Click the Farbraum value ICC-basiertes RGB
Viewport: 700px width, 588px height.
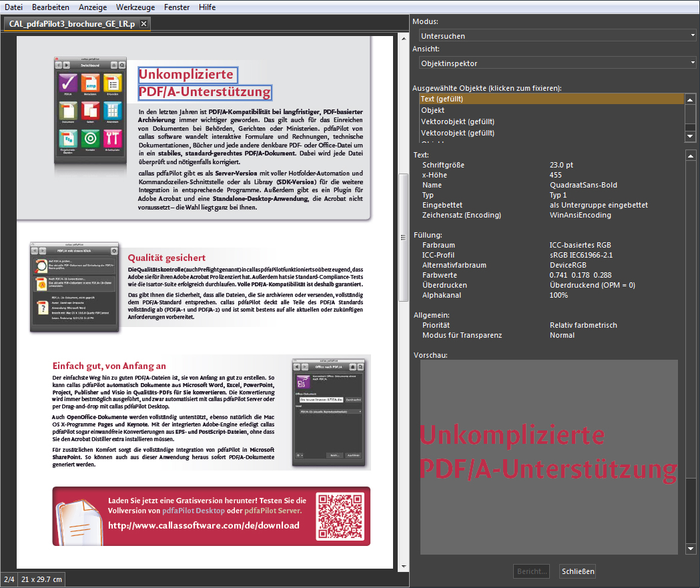tap(580, 245)
